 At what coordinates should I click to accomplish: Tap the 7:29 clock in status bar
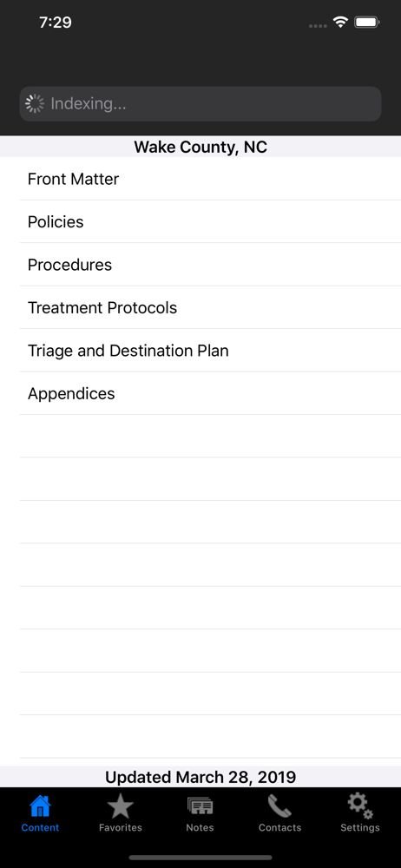pos(55,23)
